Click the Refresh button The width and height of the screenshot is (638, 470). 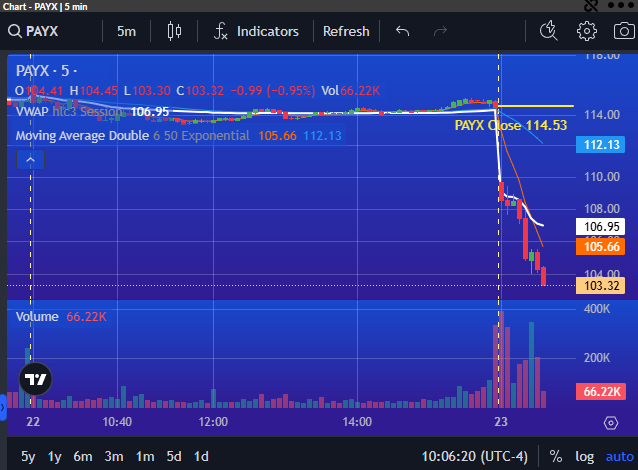(x=346, y=31)
